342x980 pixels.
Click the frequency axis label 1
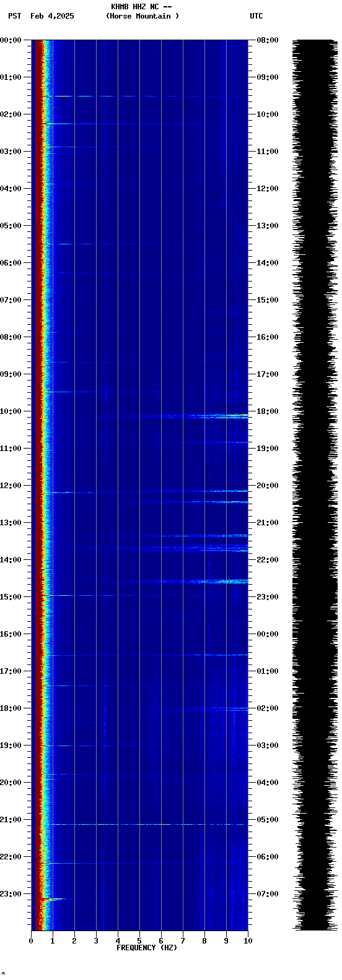click(53, 941)
